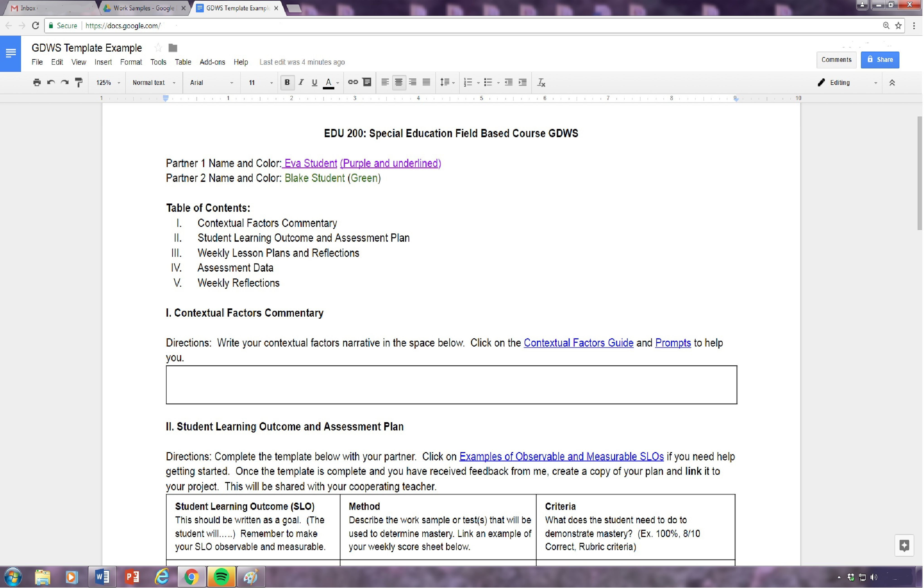The width and height of the screenshot is (924, 588).
Task: Open Windows Start menu
Action: pos(13,576)
